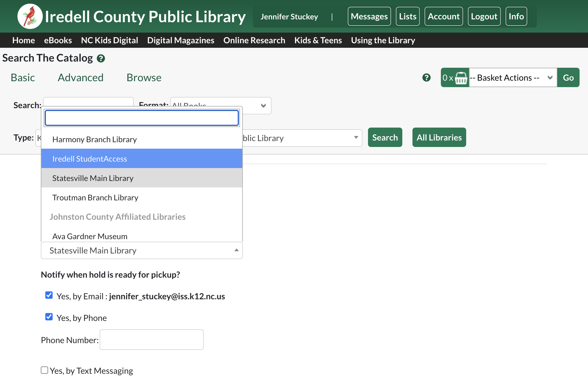Open Using the Library link
588x376 pixels.
(x=383, y=40)
